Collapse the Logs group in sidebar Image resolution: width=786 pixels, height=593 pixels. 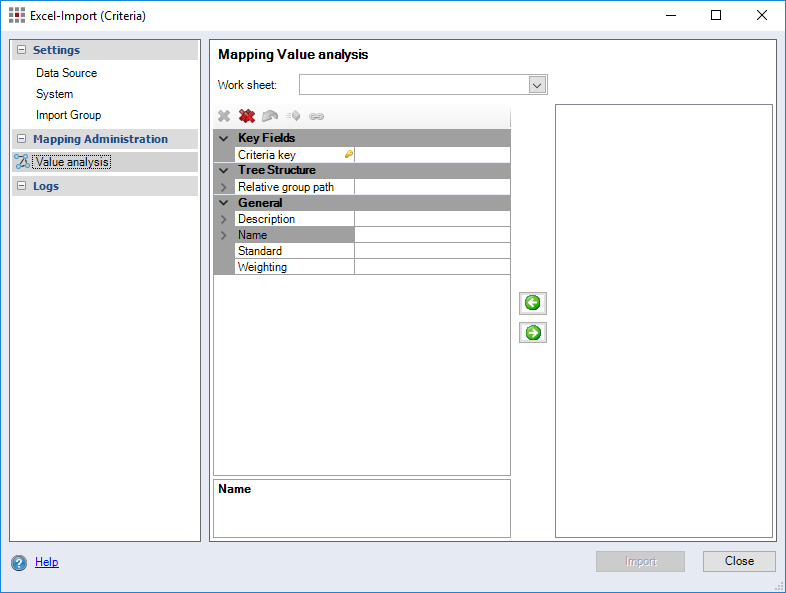tap(22, 186)
